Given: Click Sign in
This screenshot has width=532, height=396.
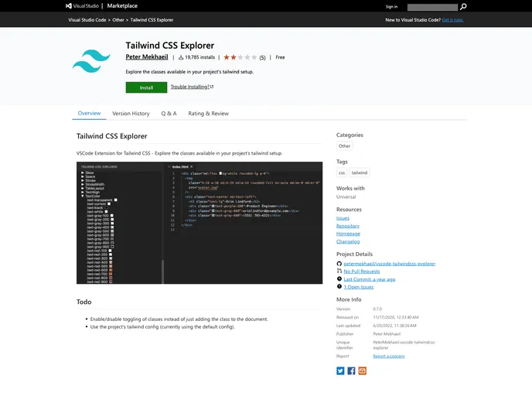Looking at the screenshot, I should 391,7.
